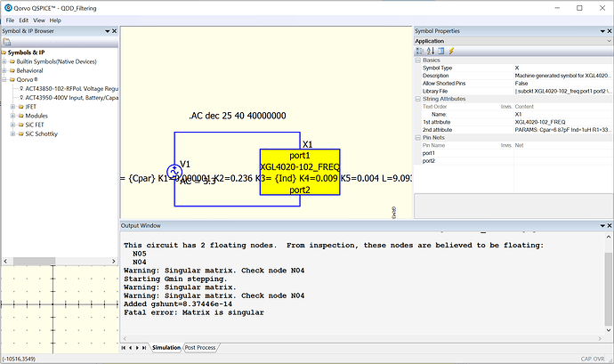Click the Qorvo QSPICE title bar logo

point(8,8)
